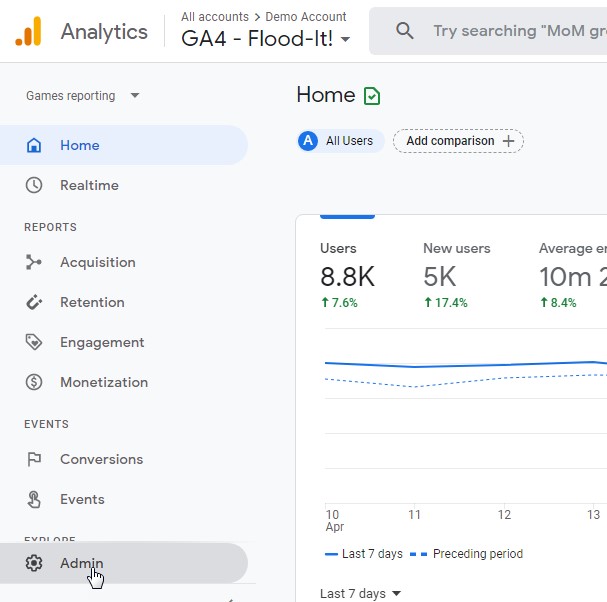Click the Conversions flag icon
The width and height of the screenshot is (607, 602).
point(34,459)
